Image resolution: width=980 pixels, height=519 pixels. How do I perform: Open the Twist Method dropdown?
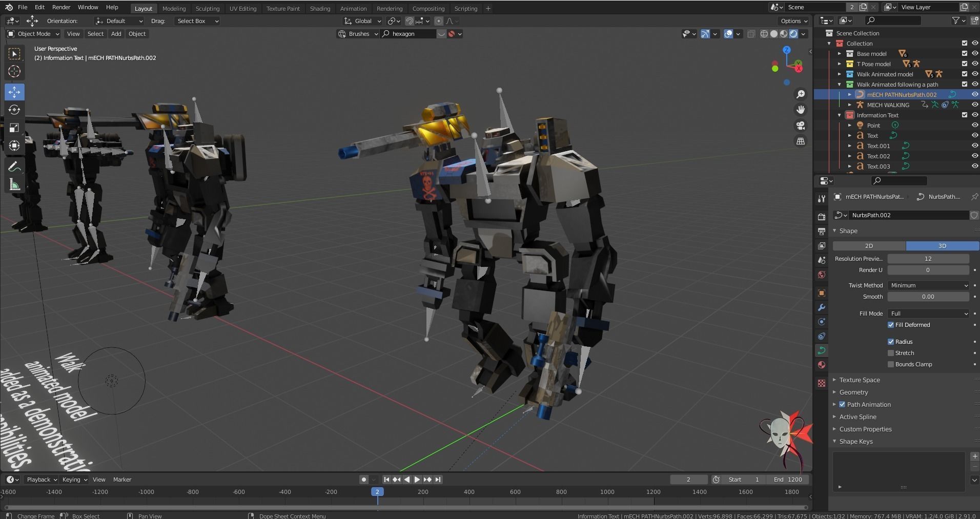pos(929,285)
